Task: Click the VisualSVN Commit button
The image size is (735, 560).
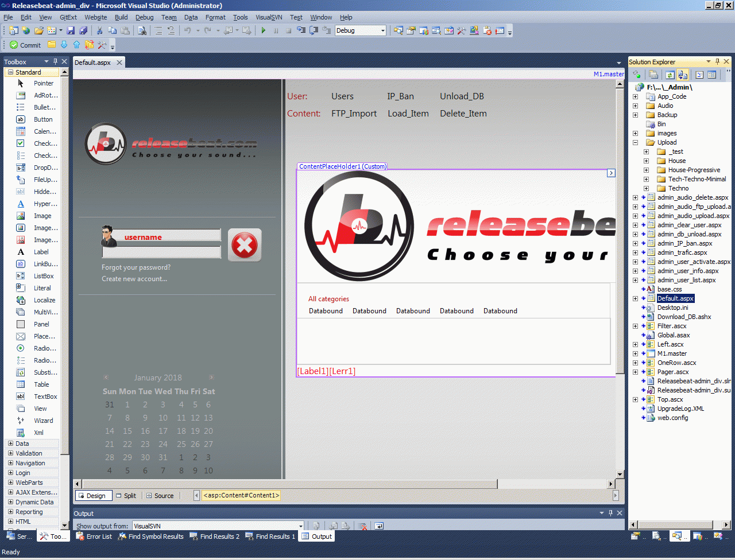Action: coord(25,45)
